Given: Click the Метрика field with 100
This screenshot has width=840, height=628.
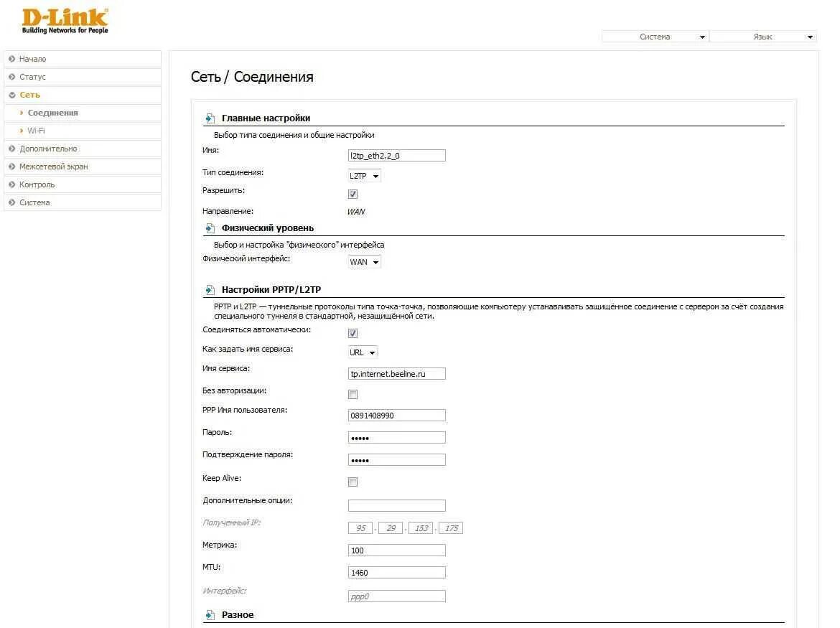Looking at the screenshot, I should 396,550.
